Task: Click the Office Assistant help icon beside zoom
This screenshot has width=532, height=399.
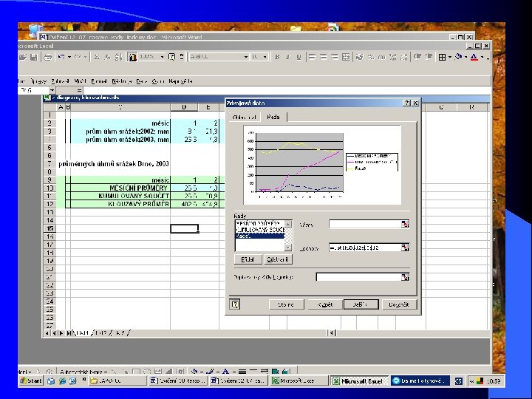Action: pos(171,57)
